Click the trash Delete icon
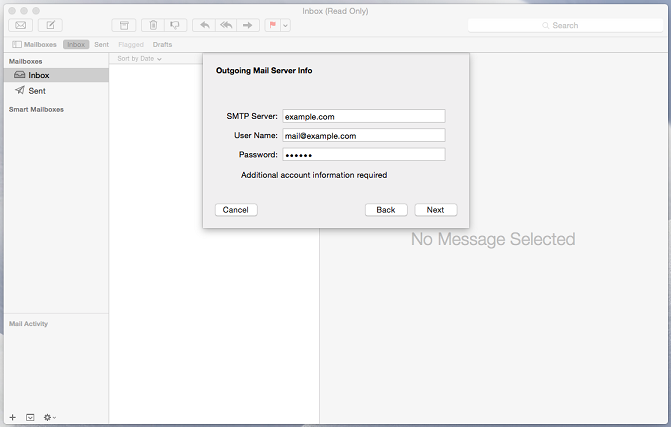 (153, 25)
